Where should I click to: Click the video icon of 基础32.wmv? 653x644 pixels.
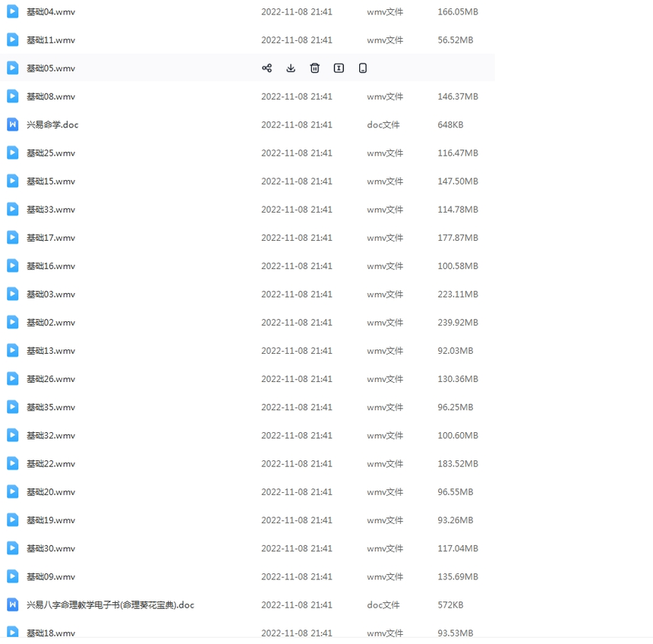point(12,435)
